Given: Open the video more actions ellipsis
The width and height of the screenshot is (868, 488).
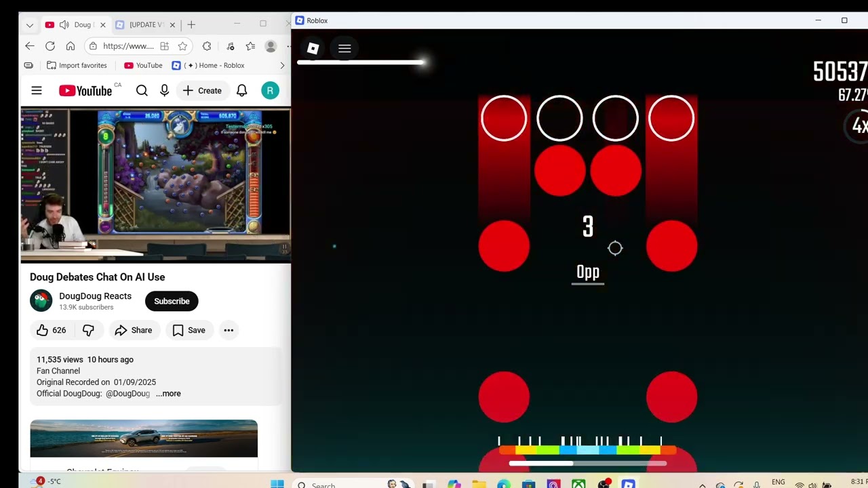Looking at the screenshot, I should point(229,330).
